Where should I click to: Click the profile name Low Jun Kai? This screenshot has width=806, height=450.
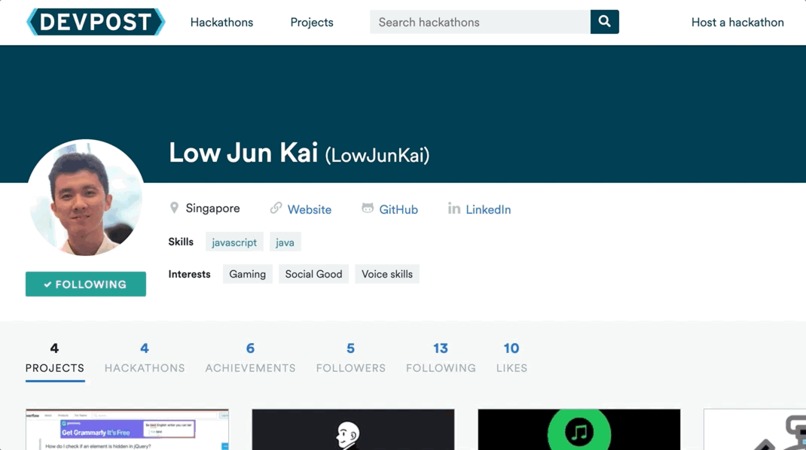(x=243, y=153)
